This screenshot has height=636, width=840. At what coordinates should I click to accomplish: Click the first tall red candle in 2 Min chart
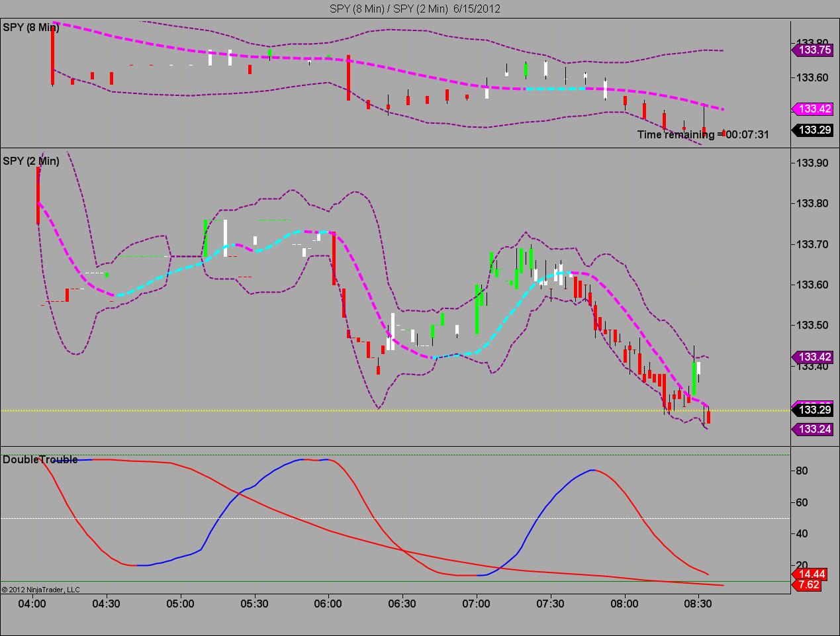coord(38,195)
